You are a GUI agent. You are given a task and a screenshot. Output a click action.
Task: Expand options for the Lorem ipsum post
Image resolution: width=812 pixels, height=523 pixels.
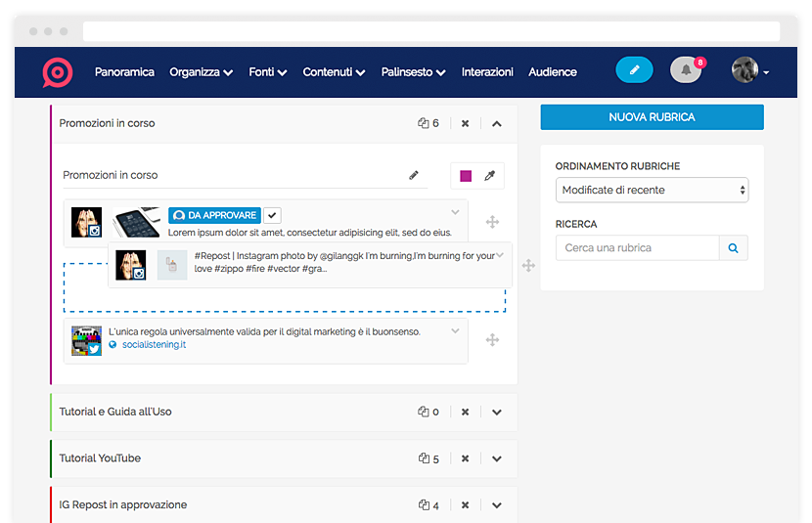tap(455, 212)
